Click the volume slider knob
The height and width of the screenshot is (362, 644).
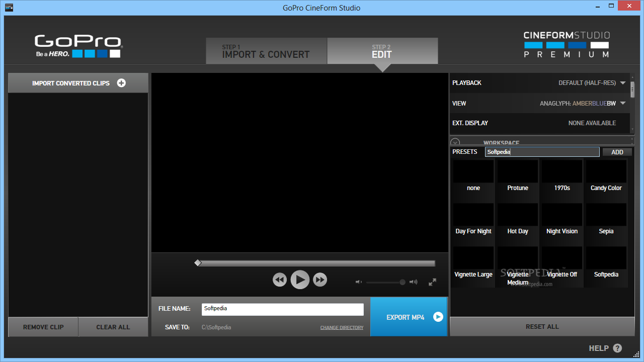tap(403, 282)
